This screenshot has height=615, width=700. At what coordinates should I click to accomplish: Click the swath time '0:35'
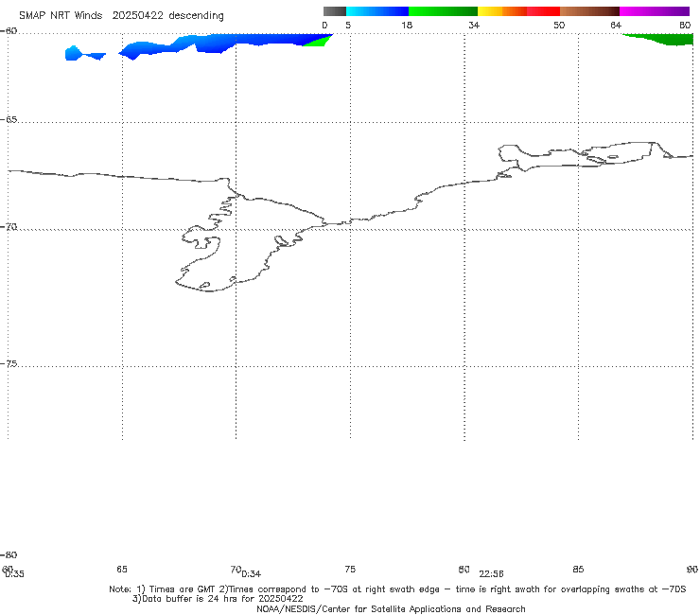(14, 574)
